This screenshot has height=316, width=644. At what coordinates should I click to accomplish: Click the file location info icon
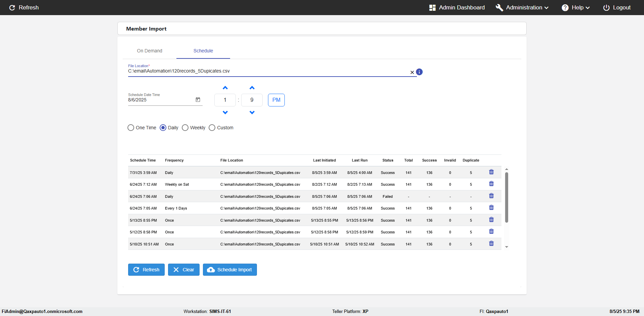(419, 72)
